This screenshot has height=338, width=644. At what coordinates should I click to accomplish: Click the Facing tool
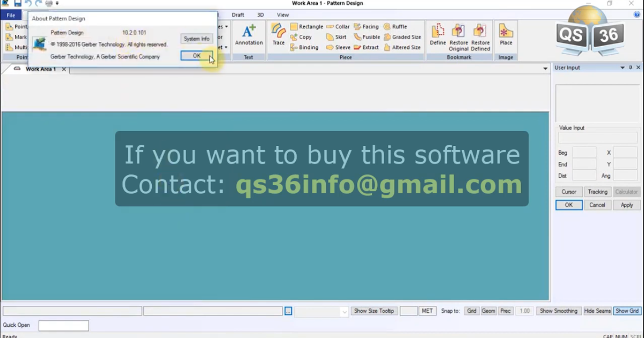[x=366, y=27]
